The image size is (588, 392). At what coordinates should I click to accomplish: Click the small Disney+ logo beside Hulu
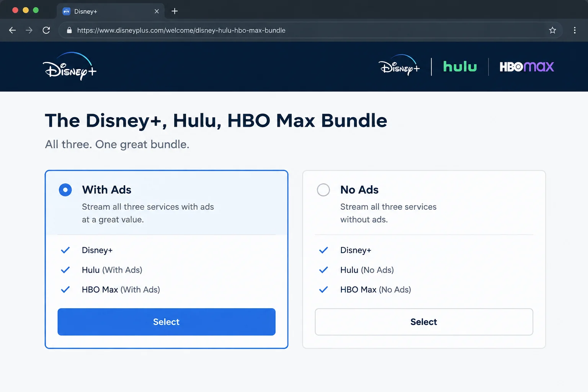point(399,65)
